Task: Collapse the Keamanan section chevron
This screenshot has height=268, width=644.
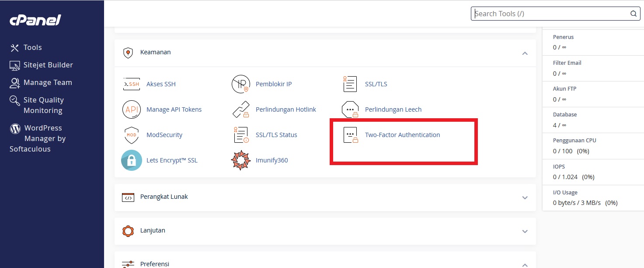Action: (x=525, y=53)
